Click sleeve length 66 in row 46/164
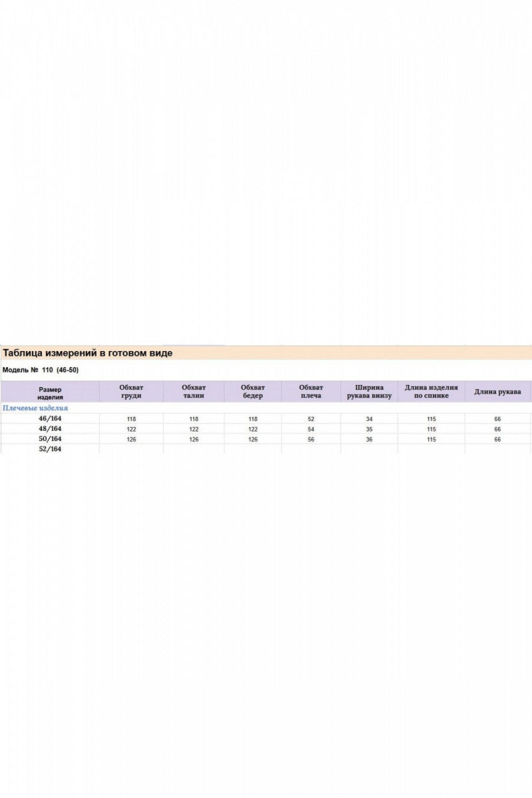This screenshot has width=532, height=798. click(x=498, y=419)
